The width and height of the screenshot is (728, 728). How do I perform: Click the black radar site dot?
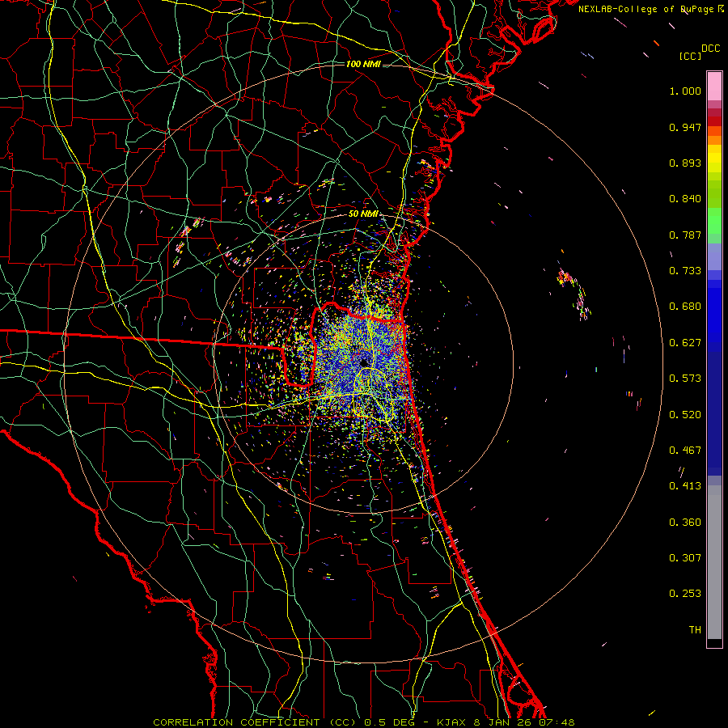(364, 362)
